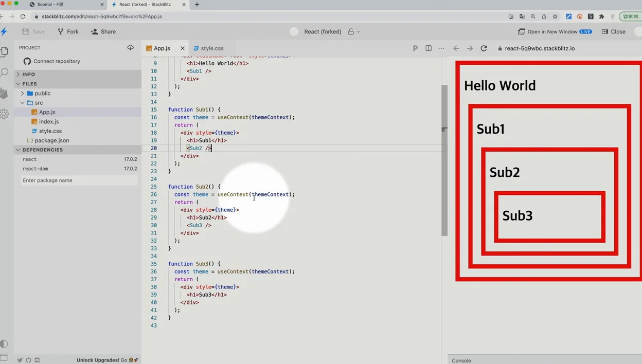Click the dark S extension icon

click(591, 16)
